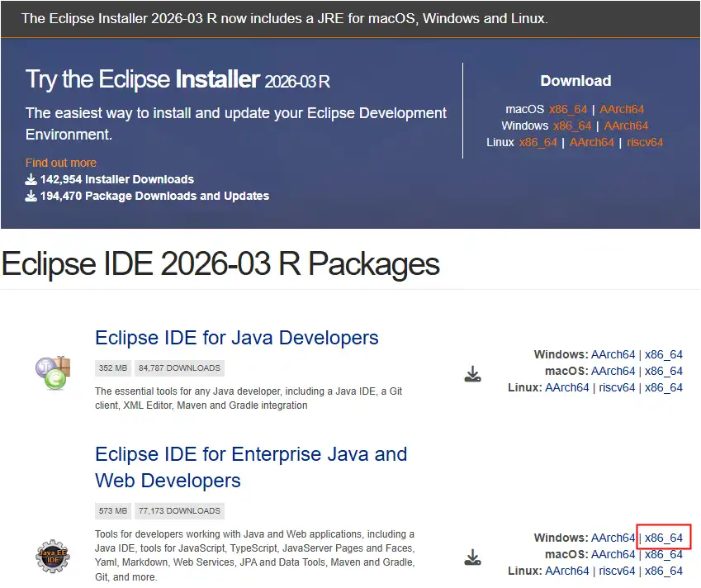The width and height of the screenshot is (701, 588).
Task: Click the download icon beside Package Downloads and Updates
Action: tap(31, 196)
